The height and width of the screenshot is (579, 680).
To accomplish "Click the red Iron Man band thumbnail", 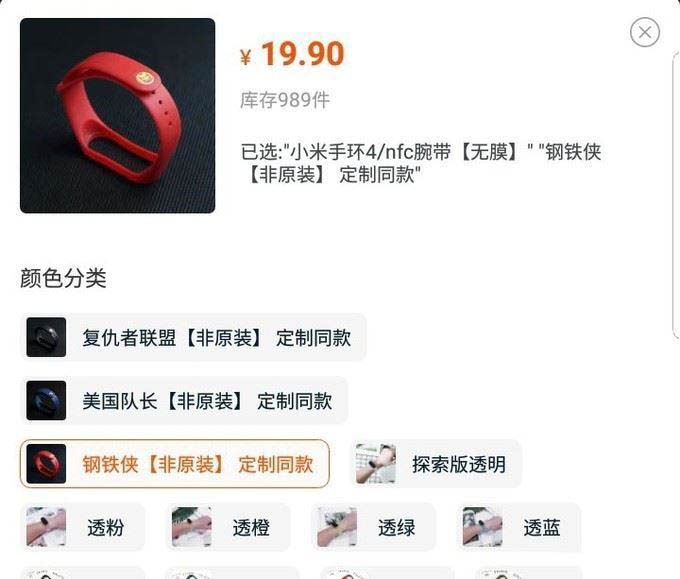I will pos(46,464).
